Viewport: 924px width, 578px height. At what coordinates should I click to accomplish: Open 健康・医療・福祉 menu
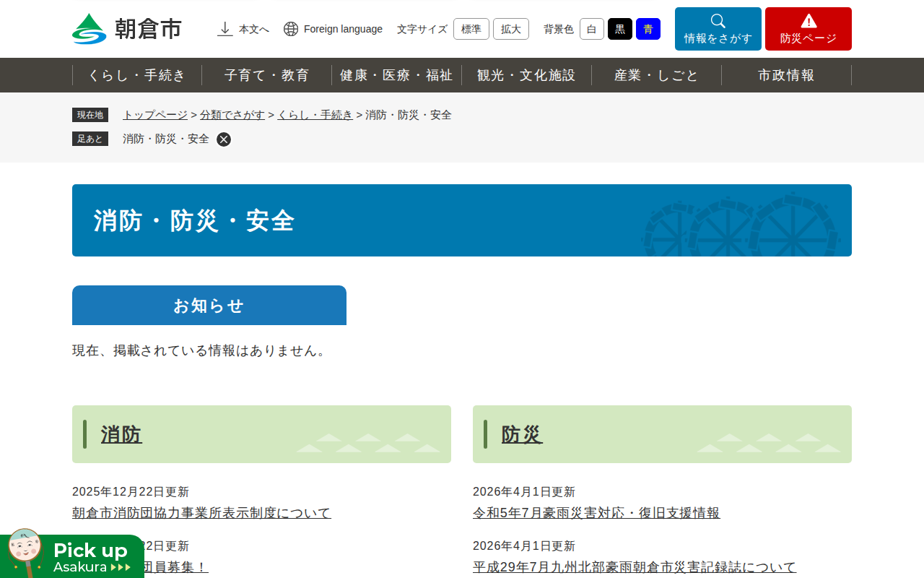(x=397, y=75)
